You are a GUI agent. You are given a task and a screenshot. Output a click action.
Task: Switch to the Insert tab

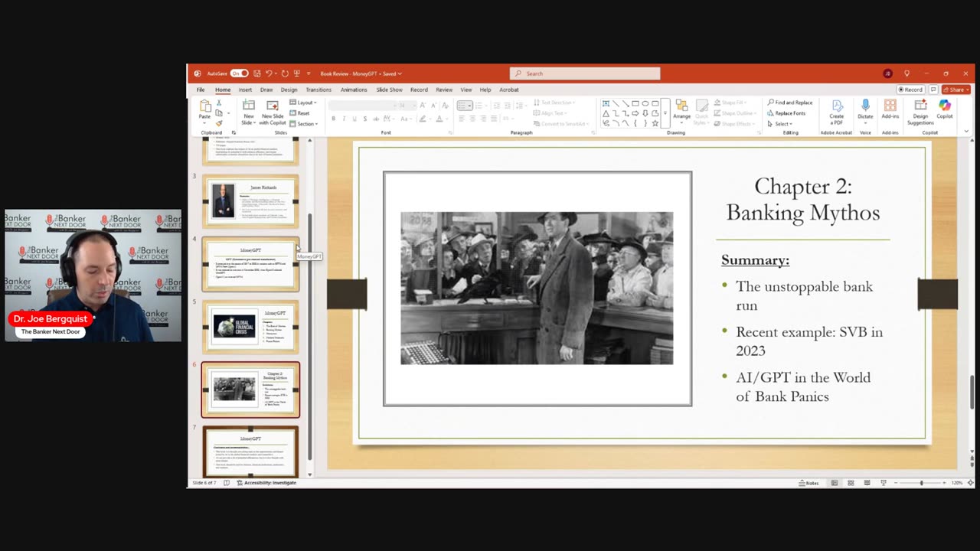(245, 90)
